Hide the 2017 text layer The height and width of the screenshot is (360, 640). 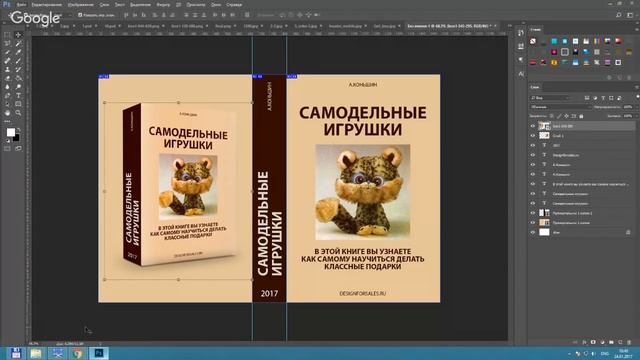[533, 145]
